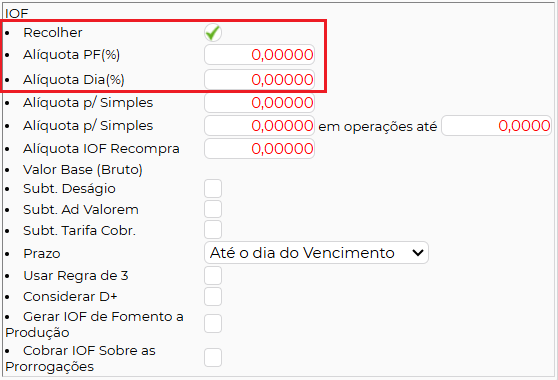Viewport: 558px width, 380px height.
Task: Open the Prazo dropdown menu
Action: click(x=316, y=253)
